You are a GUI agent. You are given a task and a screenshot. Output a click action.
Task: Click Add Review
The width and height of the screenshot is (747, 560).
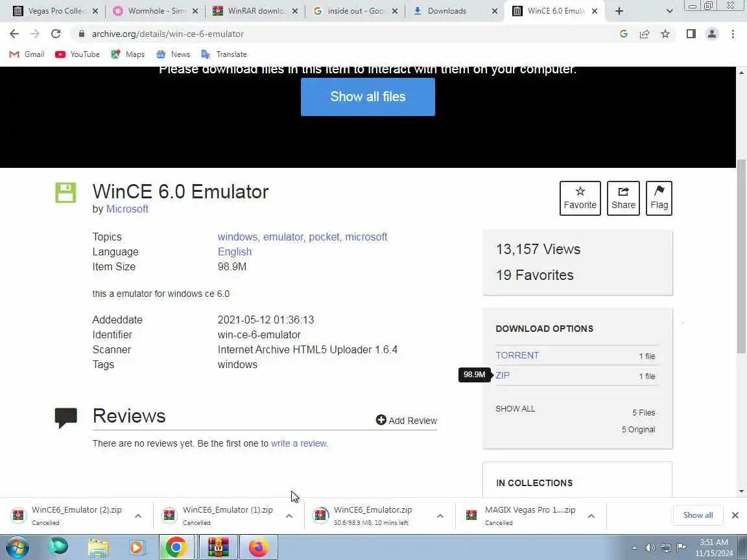tap(407, 421)
